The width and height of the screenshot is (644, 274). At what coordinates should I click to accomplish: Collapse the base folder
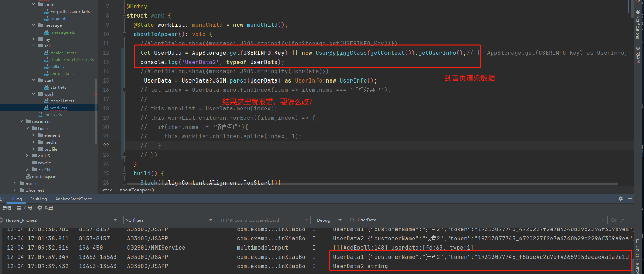[x=27, y=128]
